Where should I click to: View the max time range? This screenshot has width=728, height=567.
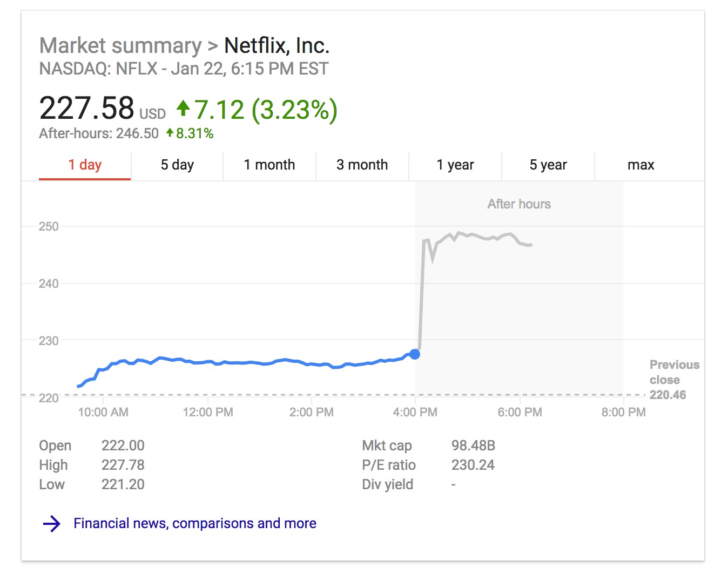641,165
